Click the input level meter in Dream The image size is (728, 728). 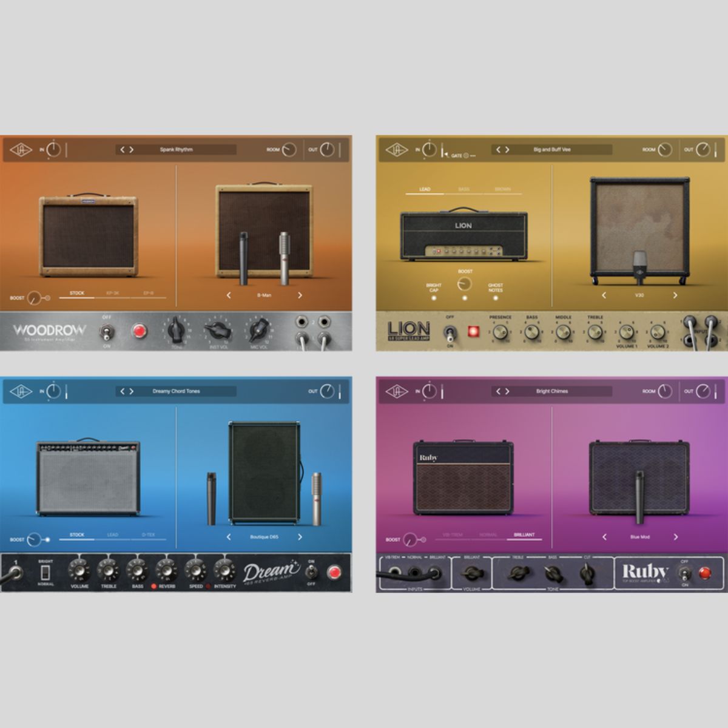(x=66, y=392)
